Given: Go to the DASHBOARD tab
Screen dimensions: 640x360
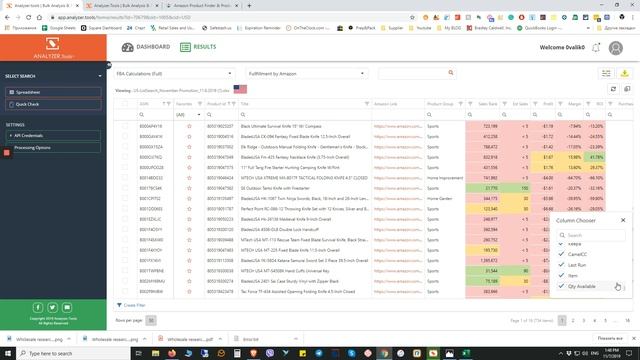Looking at the screenshot, I should point(146,47).
